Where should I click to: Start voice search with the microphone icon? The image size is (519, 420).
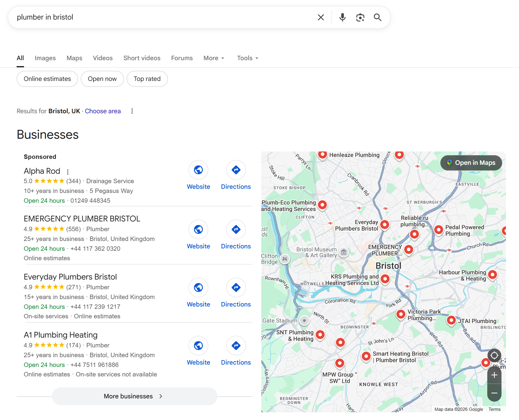pos(343,17)
